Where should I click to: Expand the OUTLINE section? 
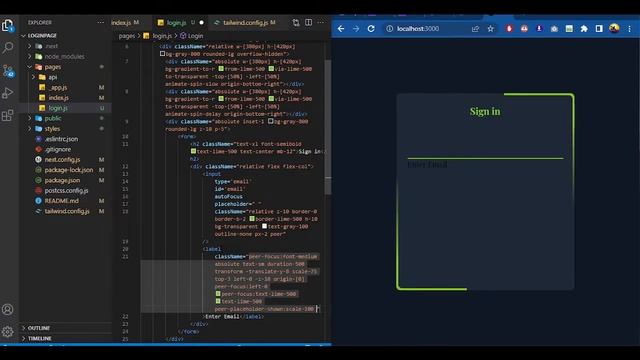click(65, 328)
